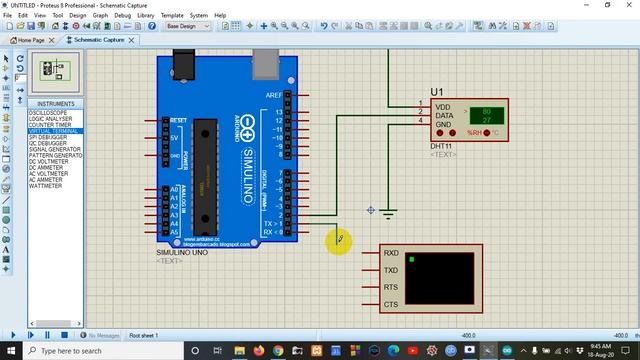Select VIRTUAL TERMINAL in instruments list

click(56, 131)
